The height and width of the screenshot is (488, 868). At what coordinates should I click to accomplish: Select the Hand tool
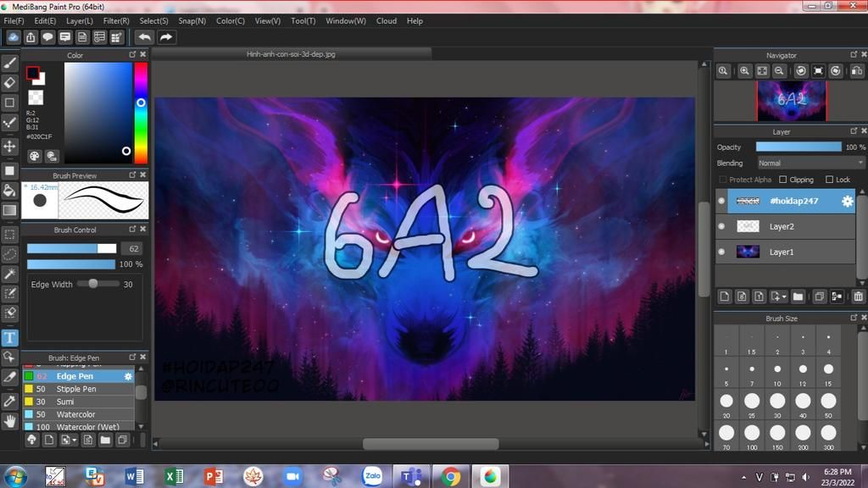click(10, 422)
